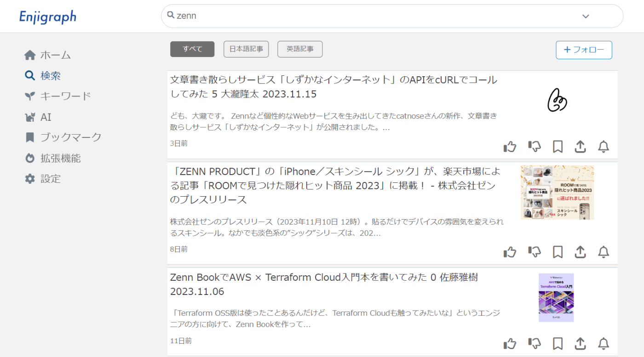The width and height of the screenshot is (644, 357).
Task: Bookmark the ZENN PRODUCT press release
Action: point(558,252)
